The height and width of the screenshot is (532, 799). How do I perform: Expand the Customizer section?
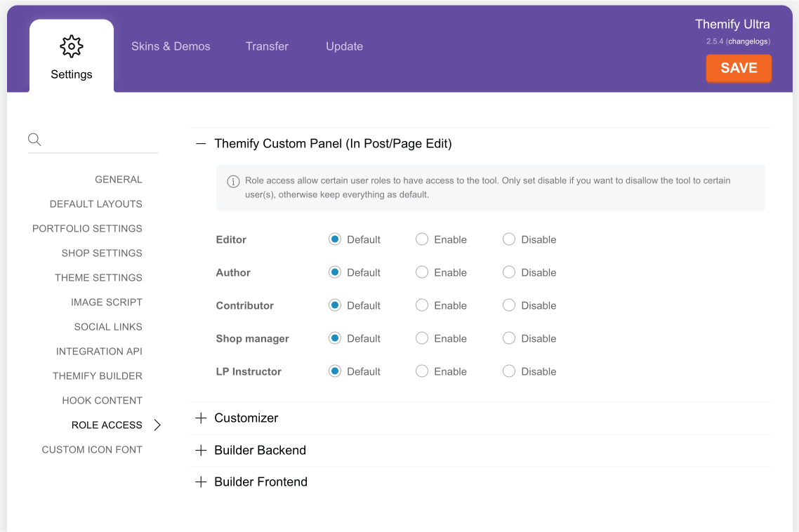202,418
